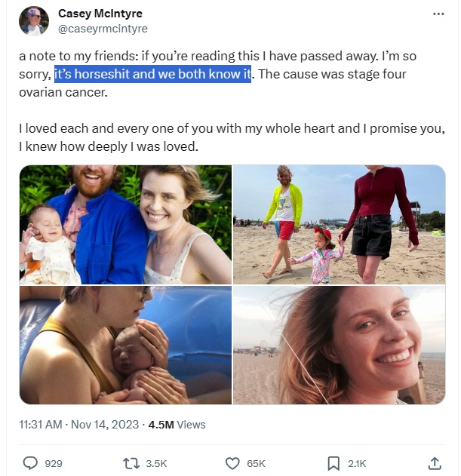461x476 pixels.
Task: Click the 3.5K reposts count
Action: tap(156, 463)
